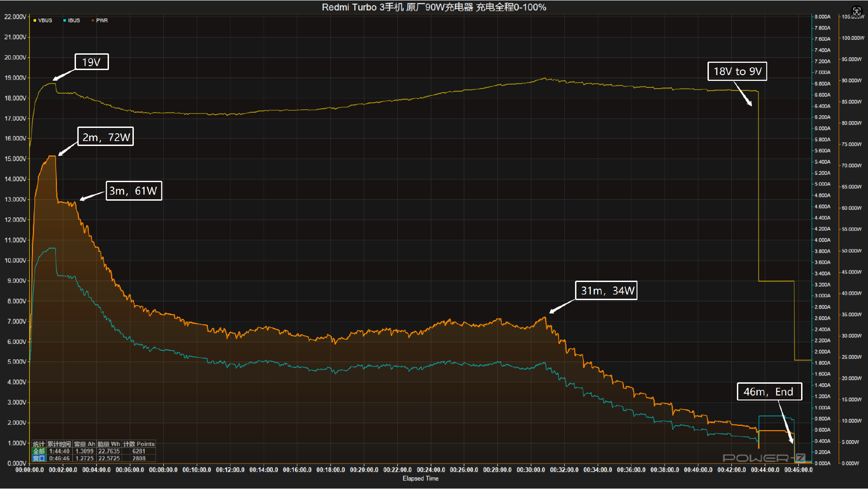This screenshot has width=868, height=489.
Task: Click the 00:32:00.0 time axis tick
Action: coord(564,470)
